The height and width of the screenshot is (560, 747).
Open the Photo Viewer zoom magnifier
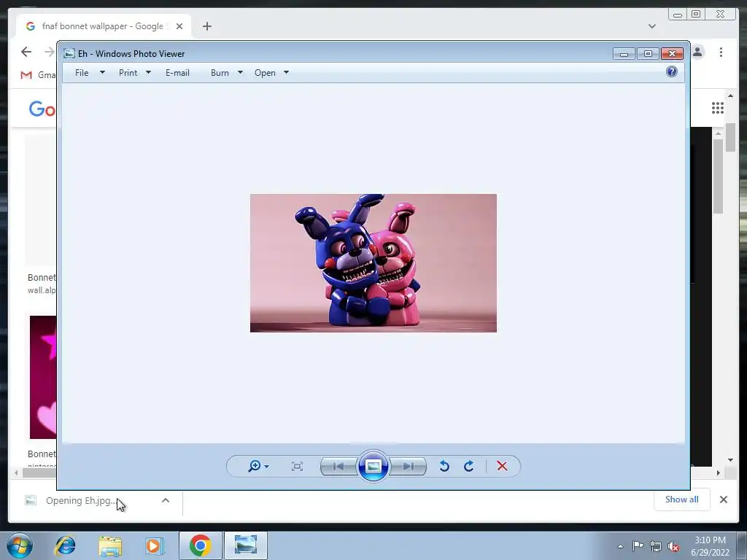click(255, 466)
